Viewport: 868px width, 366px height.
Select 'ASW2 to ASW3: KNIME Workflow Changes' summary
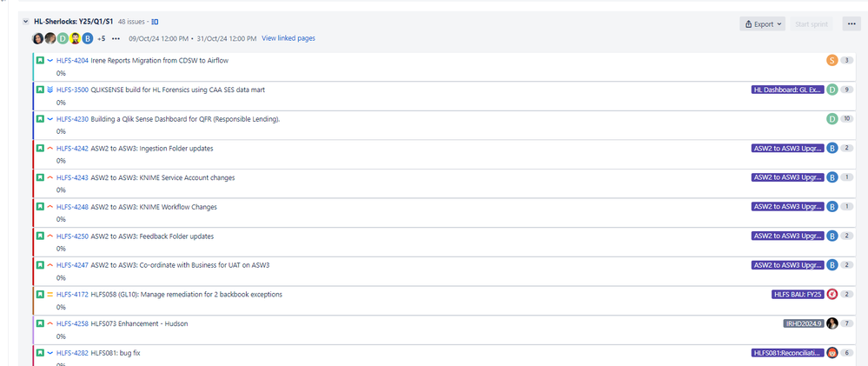154,207
